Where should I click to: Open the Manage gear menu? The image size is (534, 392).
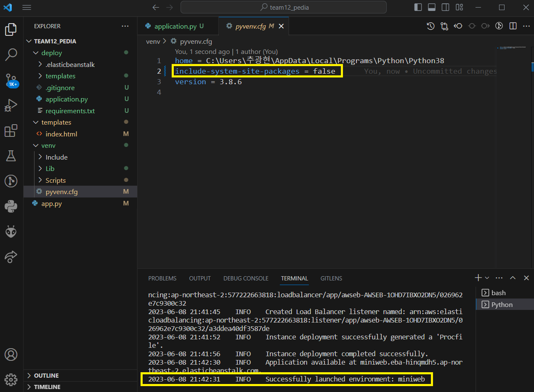point(11,379)
